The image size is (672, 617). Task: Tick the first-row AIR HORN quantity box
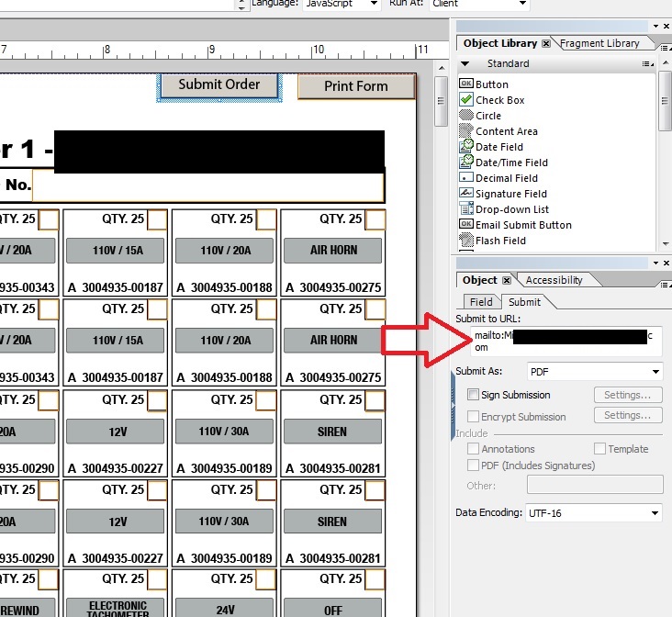point(375,220)
